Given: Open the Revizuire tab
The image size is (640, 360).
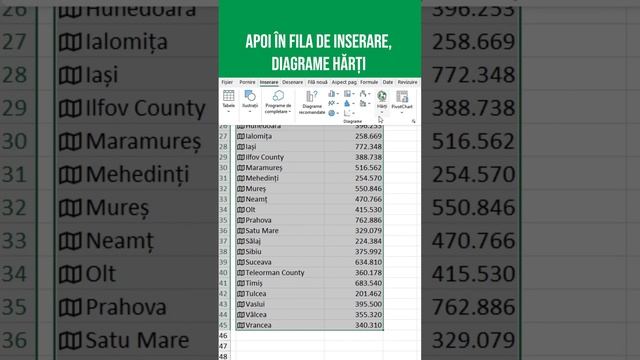Looking at the screenshot, I should click(x=407, y=82).
